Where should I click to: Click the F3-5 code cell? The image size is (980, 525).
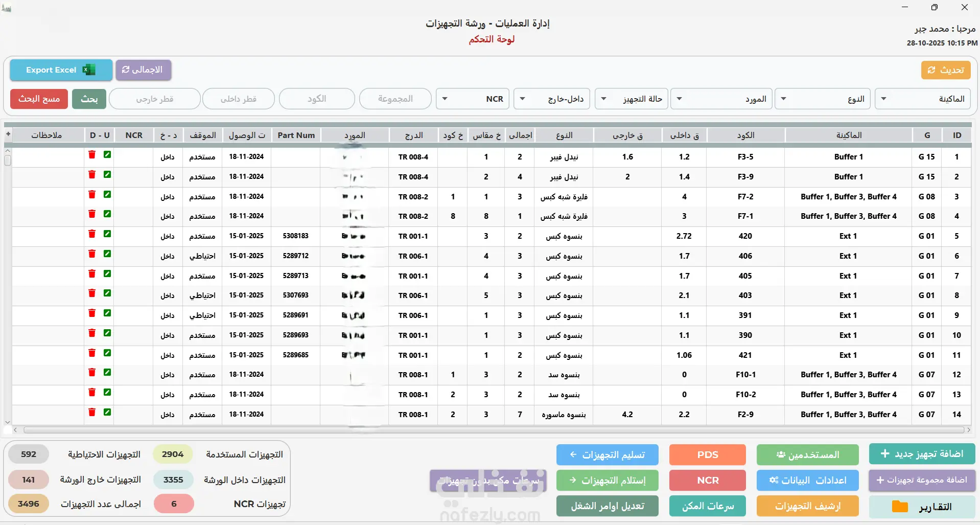[745, 157]
